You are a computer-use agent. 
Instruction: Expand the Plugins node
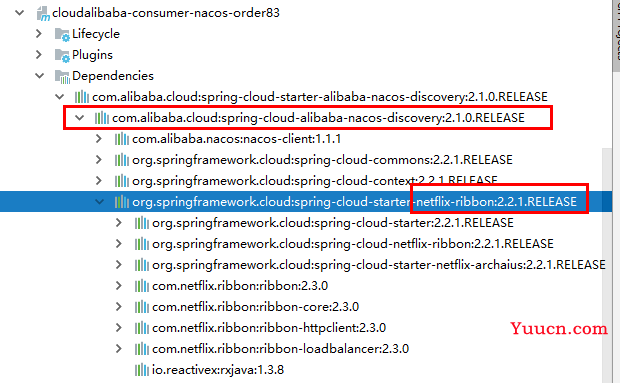point(39,55)
